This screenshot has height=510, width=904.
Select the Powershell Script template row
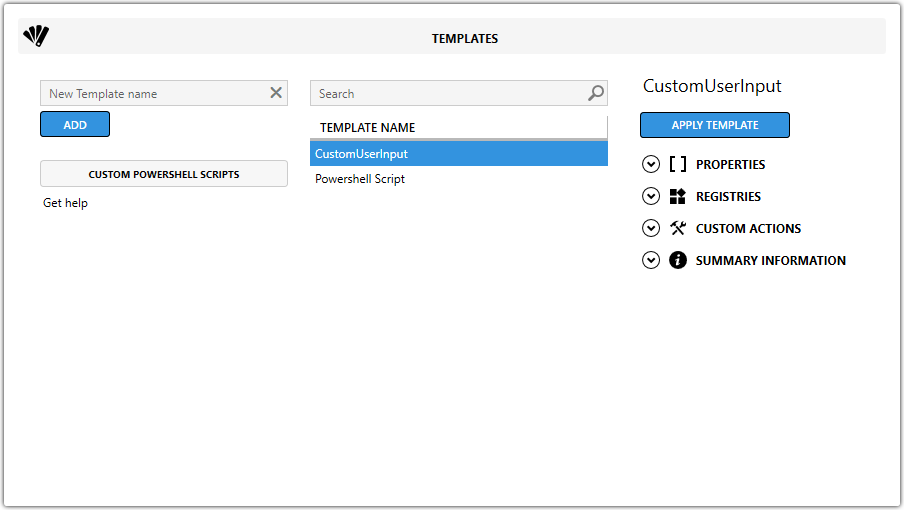tap(459, 179)
